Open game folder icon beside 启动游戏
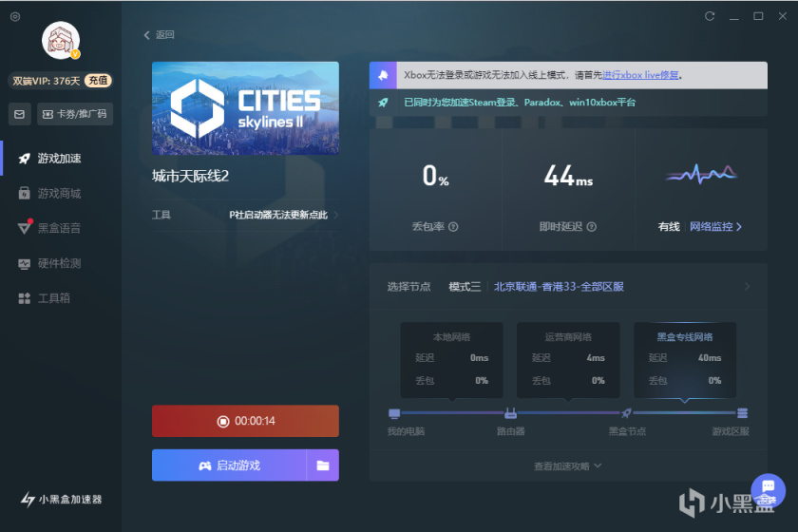Viewport: 798px width, 532px height. tap(323, 465)
